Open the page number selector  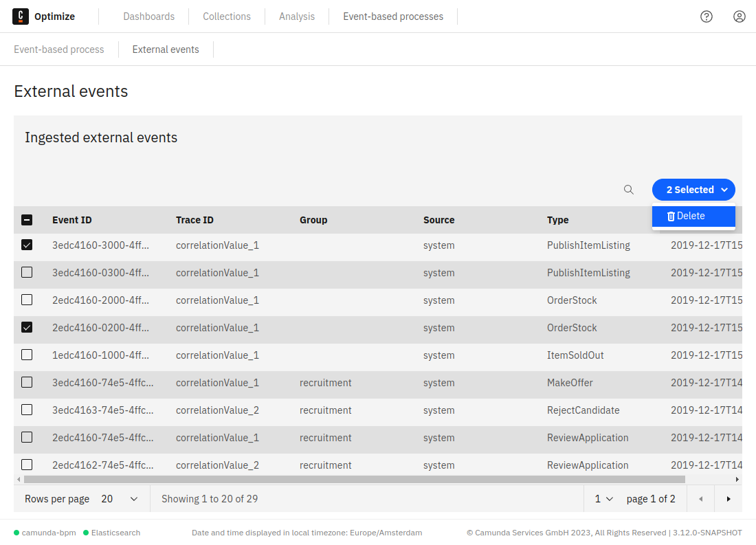[x=603, y=498]
